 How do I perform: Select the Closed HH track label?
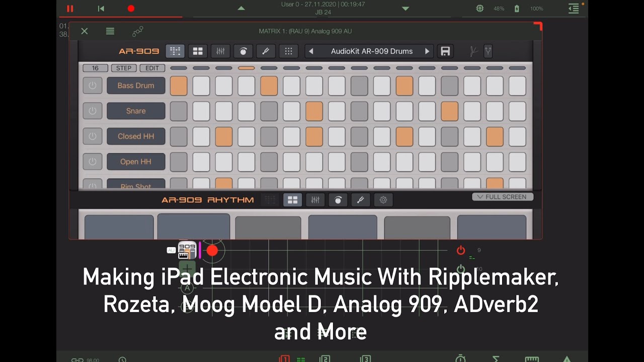click(x=136, y=136)
